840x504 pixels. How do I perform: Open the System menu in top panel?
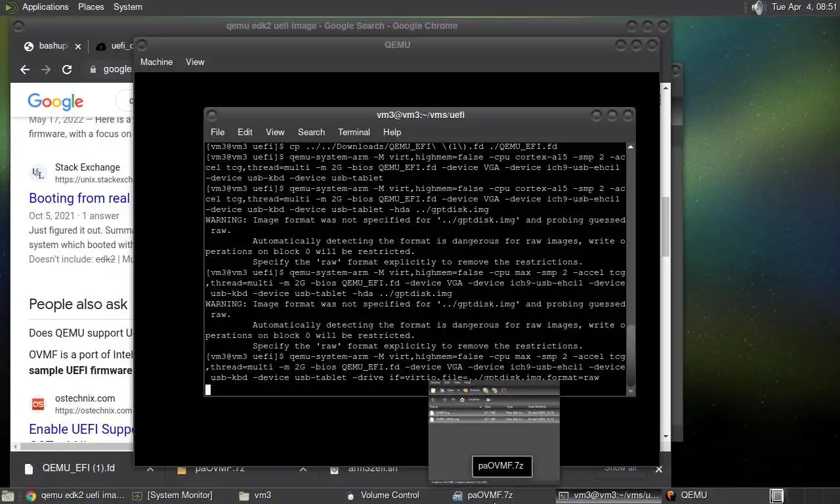(127, 7)
